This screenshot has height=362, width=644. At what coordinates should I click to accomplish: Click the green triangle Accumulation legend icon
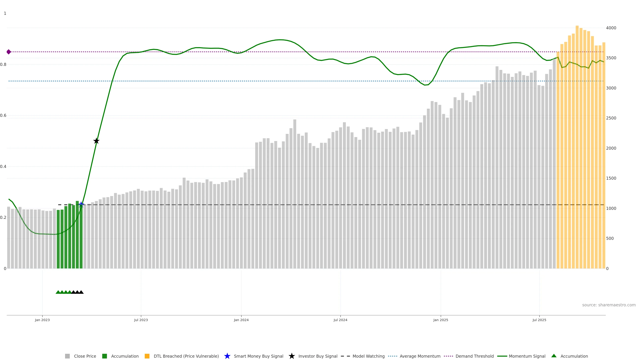(x=554, y=356)
